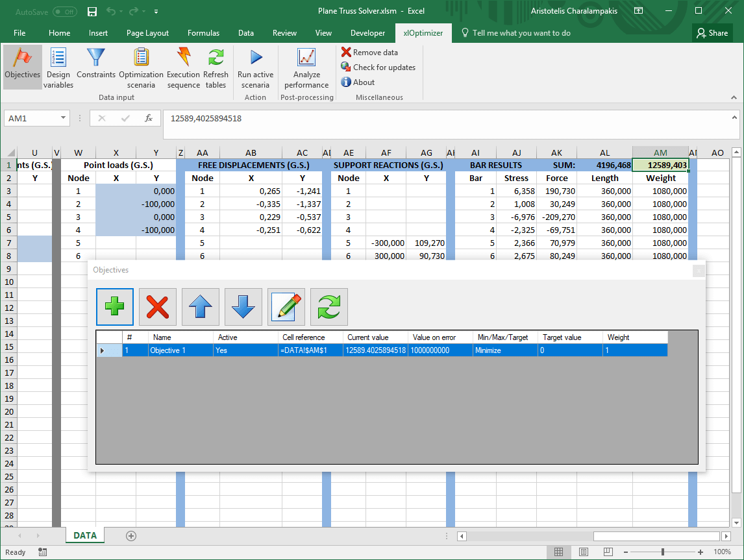Image resolution: width=744 pixels, height=560 pixels.
Task: Click Check for updates
Action: coord(378,67)
